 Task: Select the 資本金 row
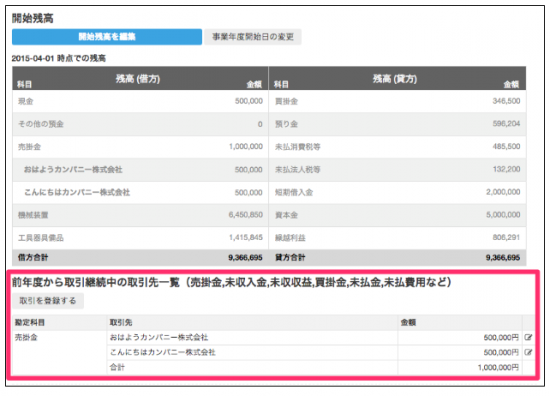(397, 215)
